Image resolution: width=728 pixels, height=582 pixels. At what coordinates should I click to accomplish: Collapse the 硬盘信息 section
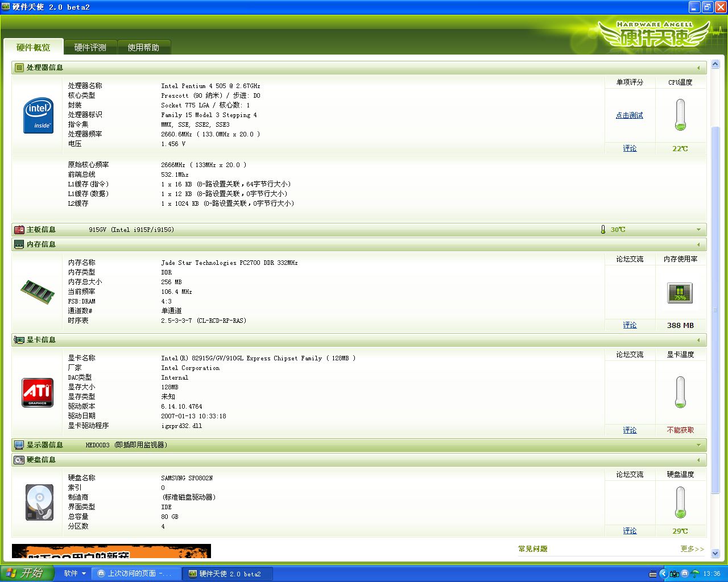[698, 460]
